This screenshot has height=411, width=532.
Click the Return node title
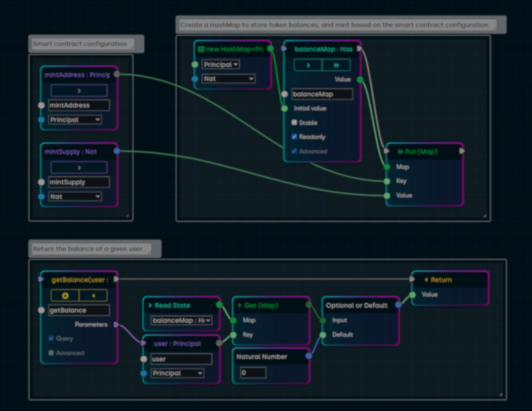441,279
